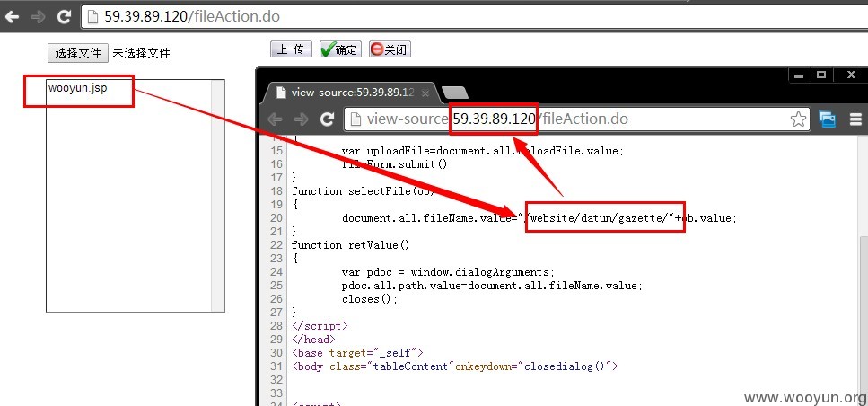Go back in the main browser window
This screenshot has width=868, height=406.
(12, 16)
